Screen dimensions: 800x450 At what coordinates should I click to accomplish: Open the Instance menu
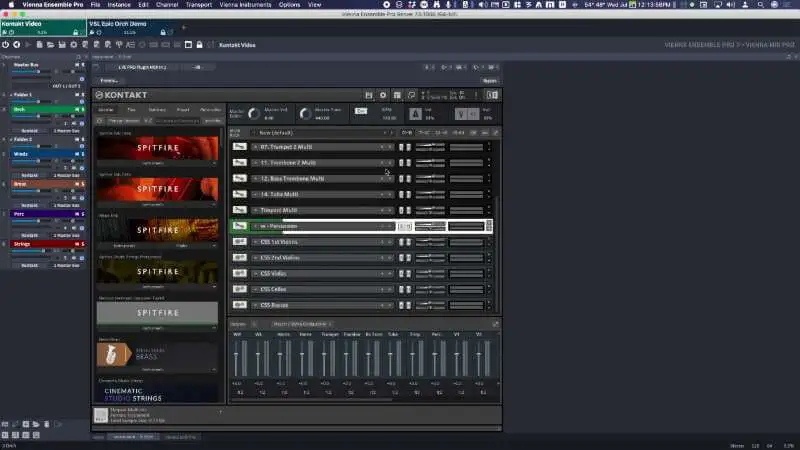point(119,5)
